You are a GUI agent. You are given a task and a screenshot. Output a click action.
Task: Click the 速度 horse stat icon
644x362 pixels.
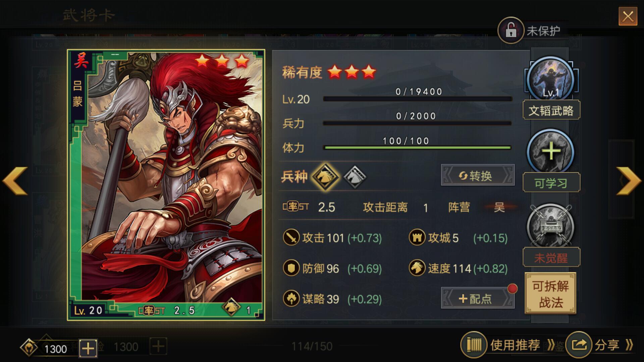pos(417,268)
